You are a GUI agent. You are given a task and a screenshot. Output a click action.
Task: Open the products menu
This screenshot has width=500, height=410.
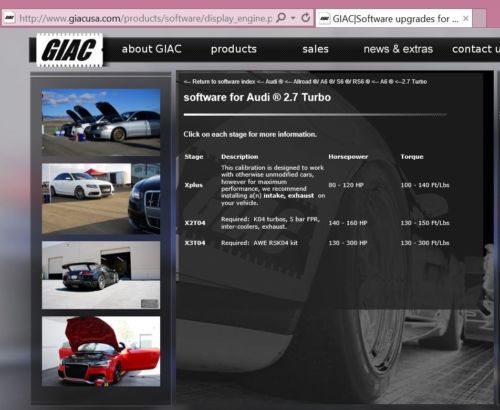click(234, 49)
